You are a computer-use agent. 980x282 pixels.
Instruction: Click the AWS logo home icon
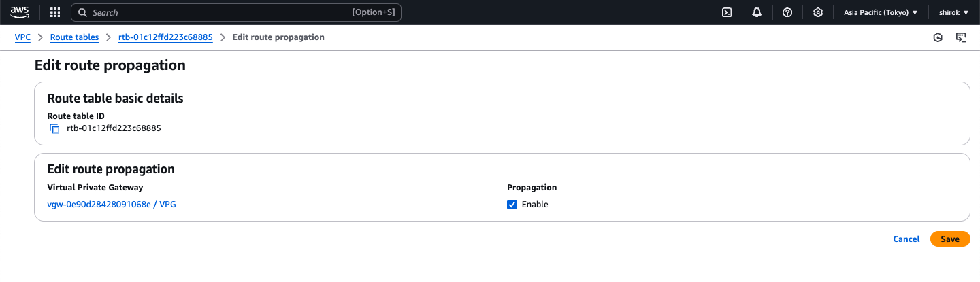[x=18, y=12]
